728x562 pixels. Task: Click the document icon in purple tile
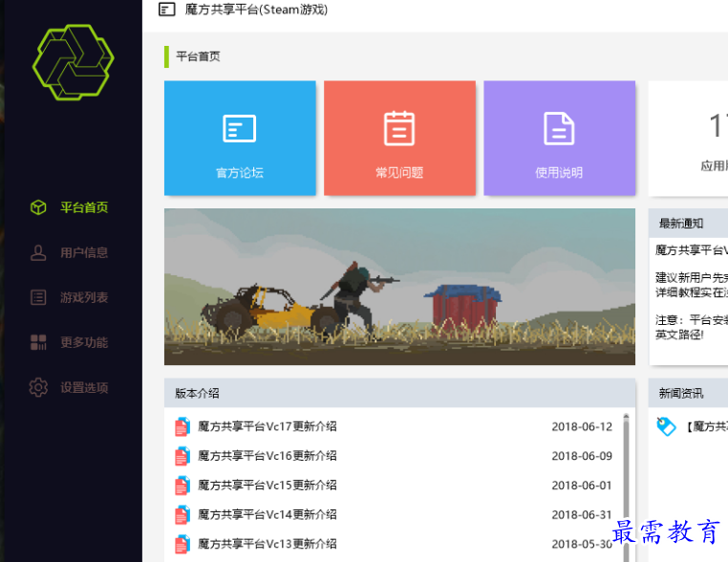tap(559, 128)
